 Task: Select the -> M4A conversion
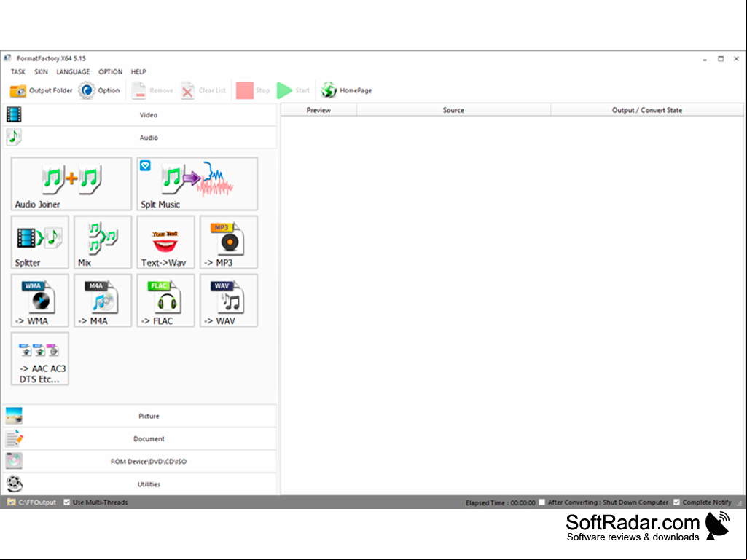pos(103,300)
